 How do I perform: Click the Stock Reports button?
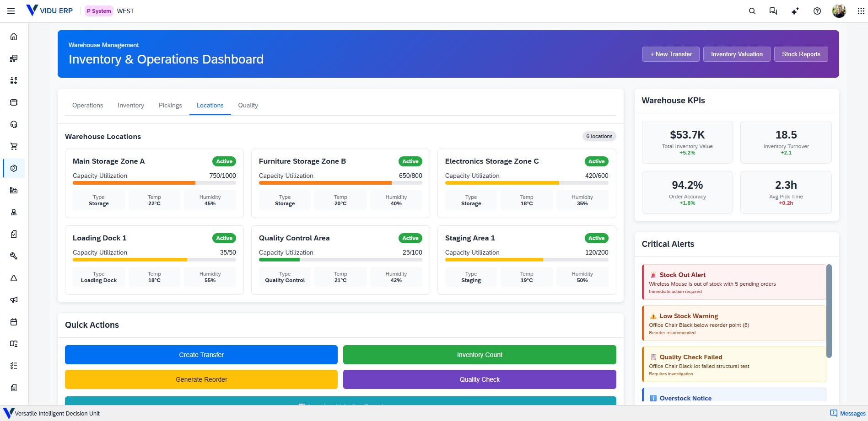[801, 54]
